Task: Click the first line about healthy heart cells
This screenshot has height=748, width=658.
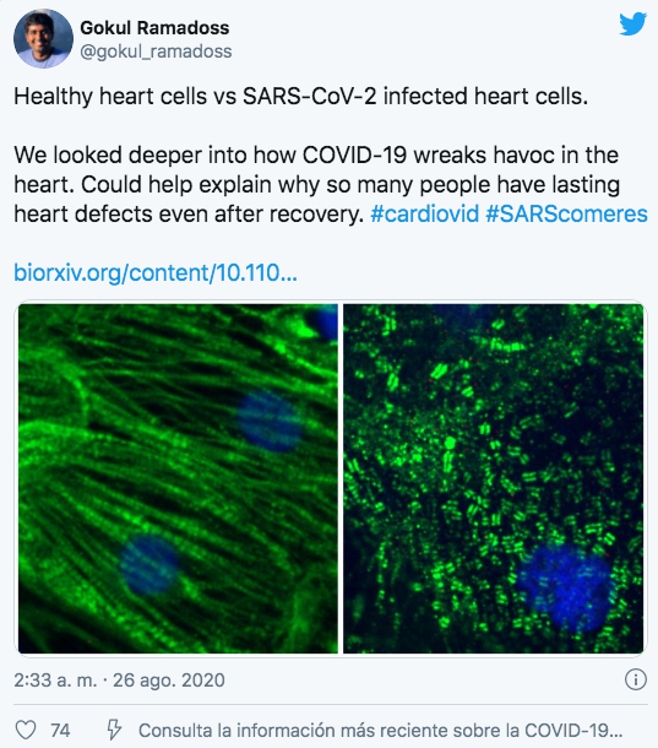Action: tap(301, 96)
